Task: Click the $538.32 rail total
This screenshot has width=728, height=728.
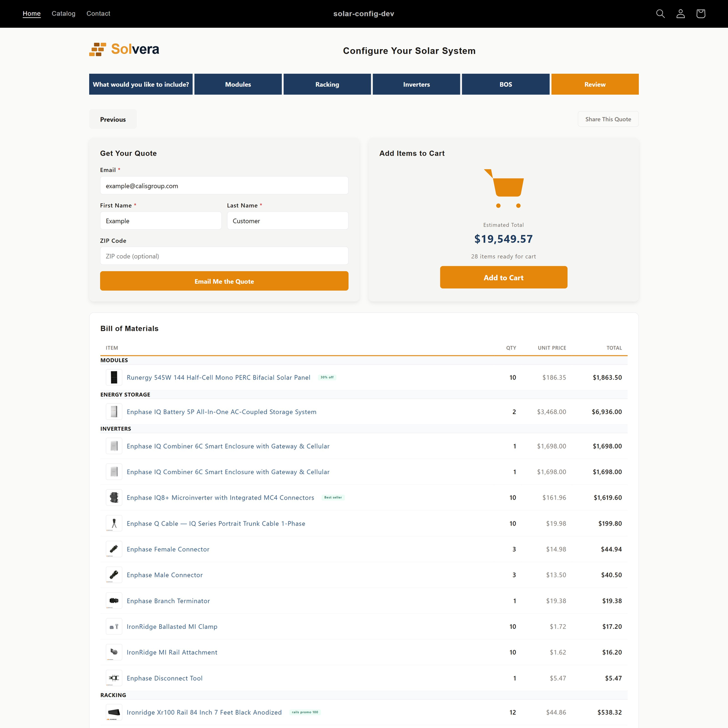Action: (610, 713)
